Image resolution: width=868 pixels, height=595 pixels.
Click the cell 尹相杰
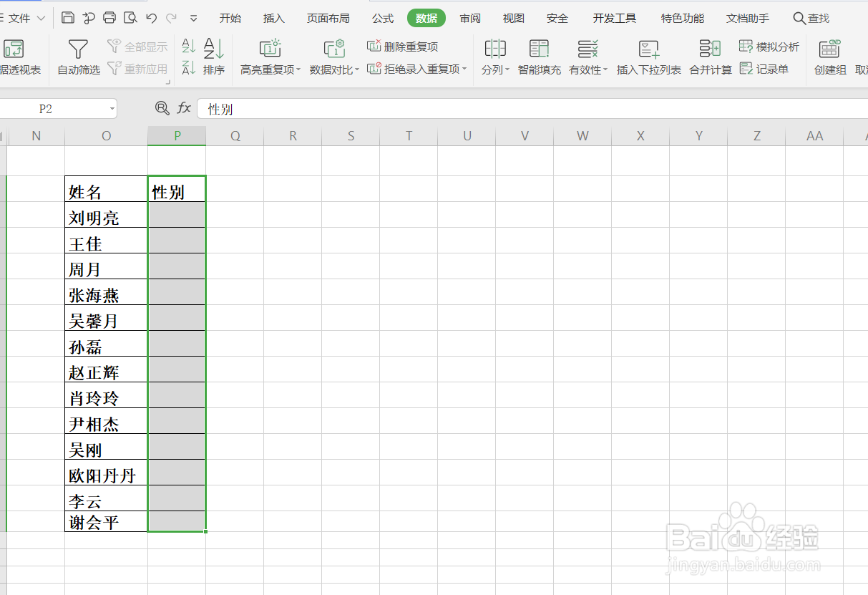click(x=106, y=421)
